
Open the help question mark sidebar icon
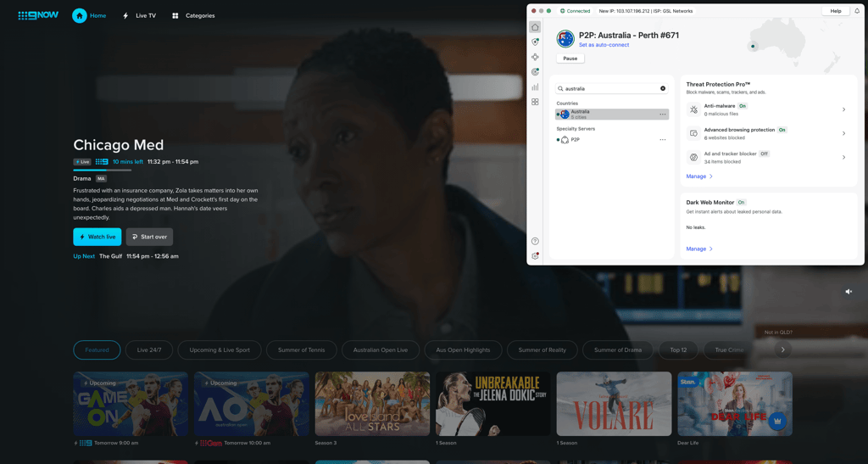(x=535, y=241)
